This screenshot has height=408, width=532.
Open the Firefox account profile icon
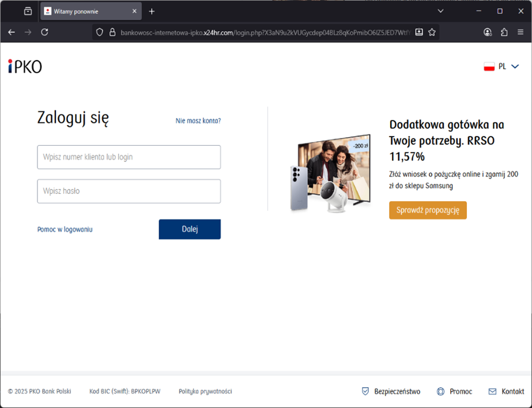488,32
